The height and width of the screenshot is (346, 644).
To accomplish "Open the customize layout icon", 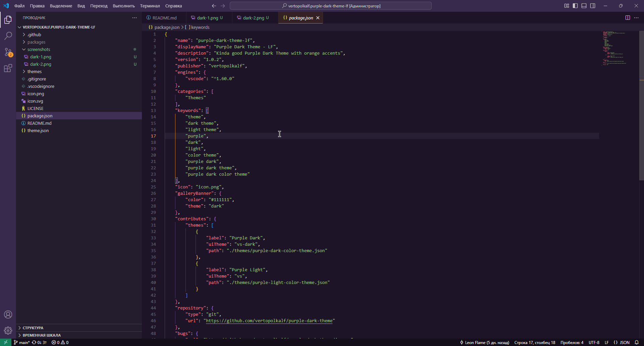I will tap(567, 6).
